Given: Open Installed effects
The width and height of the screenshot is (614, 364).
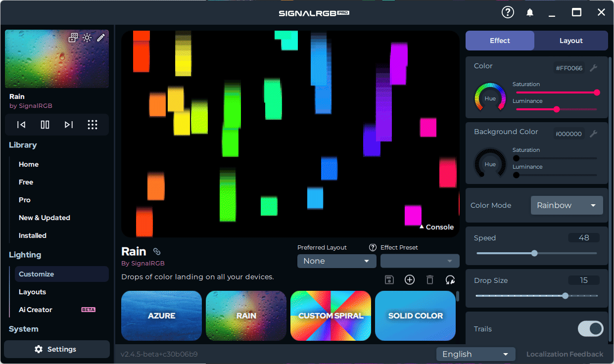Looking at the screenshot, I should point(33,235).
